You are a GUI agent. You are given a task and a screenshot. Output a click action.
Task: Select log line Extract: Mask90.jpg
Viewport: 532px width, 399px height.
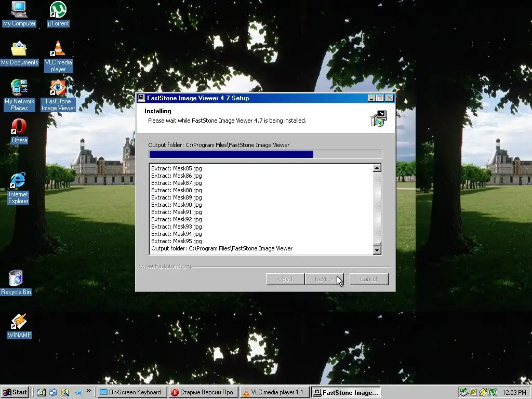[x=177, y=205]
